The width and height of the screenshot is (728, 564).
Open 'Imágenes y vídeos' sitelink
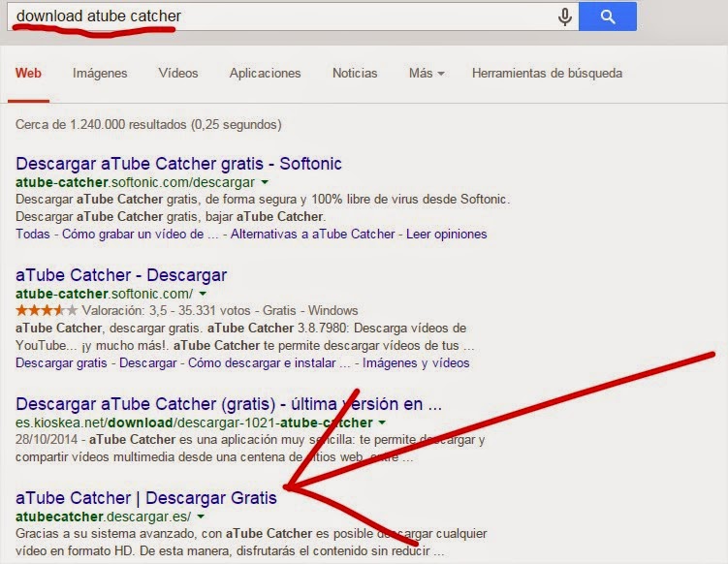tap(416, 363)
